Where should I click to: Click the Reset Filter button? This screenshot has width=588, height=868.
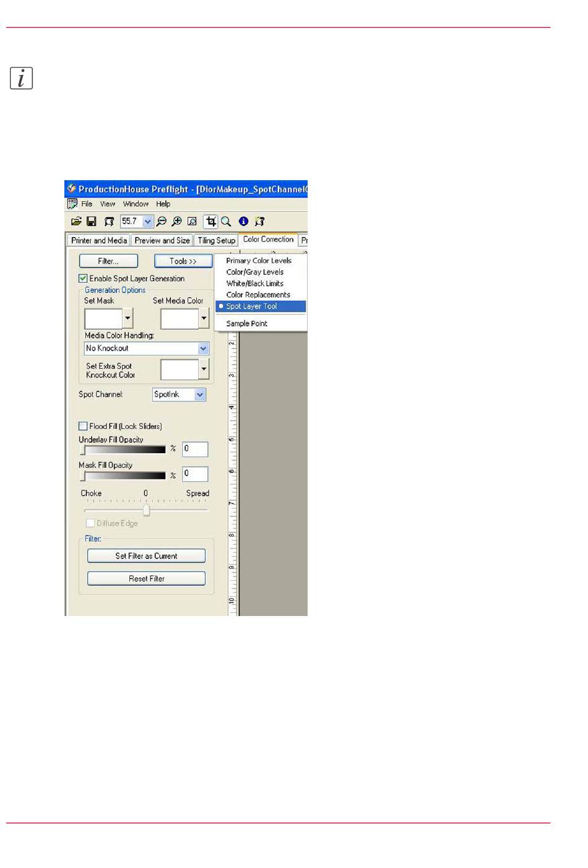146,578
